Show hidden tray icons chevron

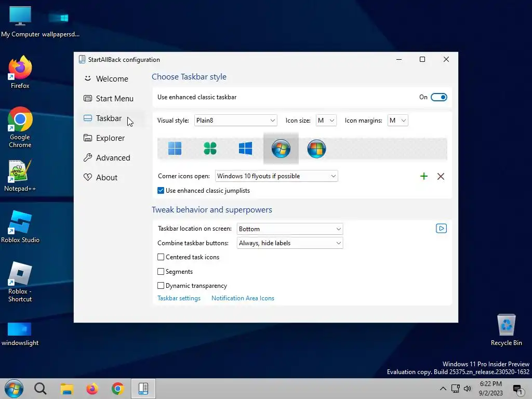[x=443, y=389]
